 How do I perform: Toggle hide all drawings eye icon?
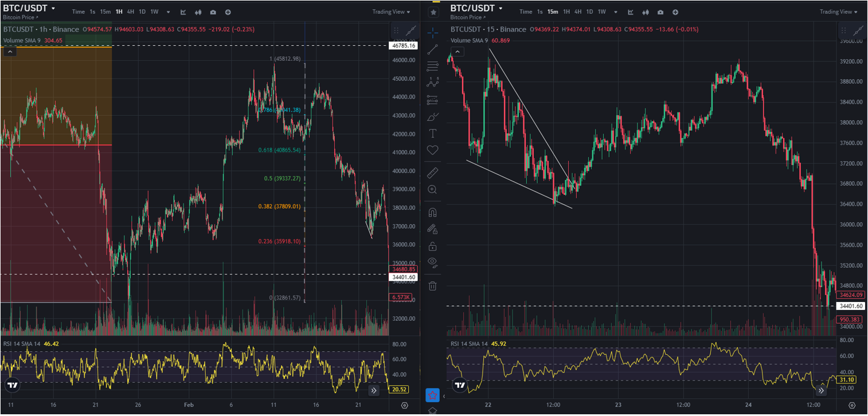tap(433, 263)
